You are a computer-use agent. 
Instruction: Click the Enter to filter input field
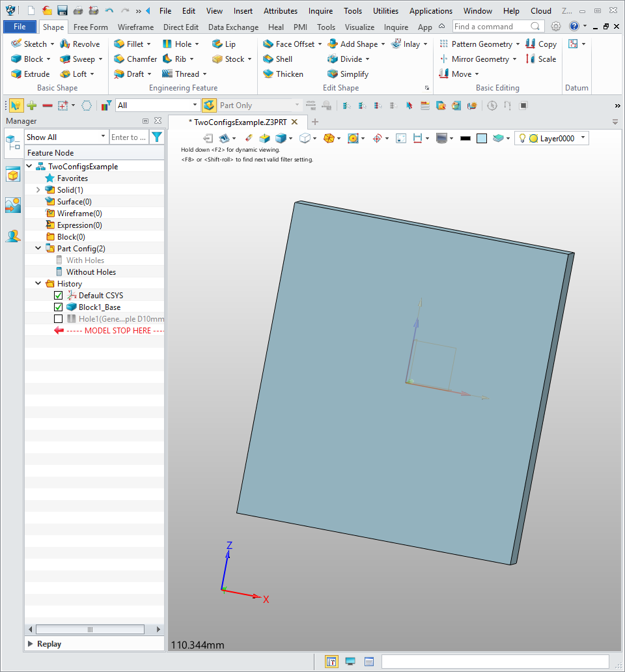pos(129,137)
